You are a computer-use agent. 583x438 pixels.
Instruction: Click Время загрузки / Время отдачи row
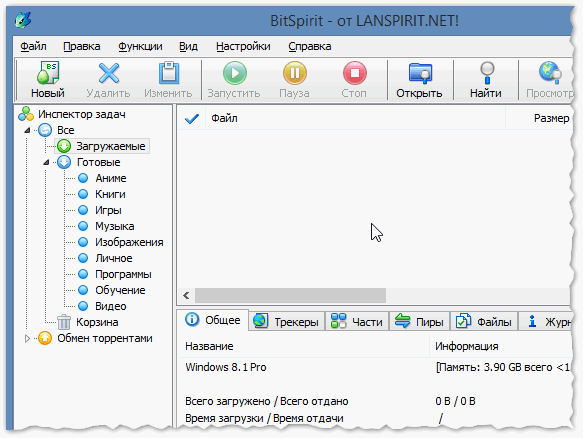pyautogui.click(x=376, y=418)
